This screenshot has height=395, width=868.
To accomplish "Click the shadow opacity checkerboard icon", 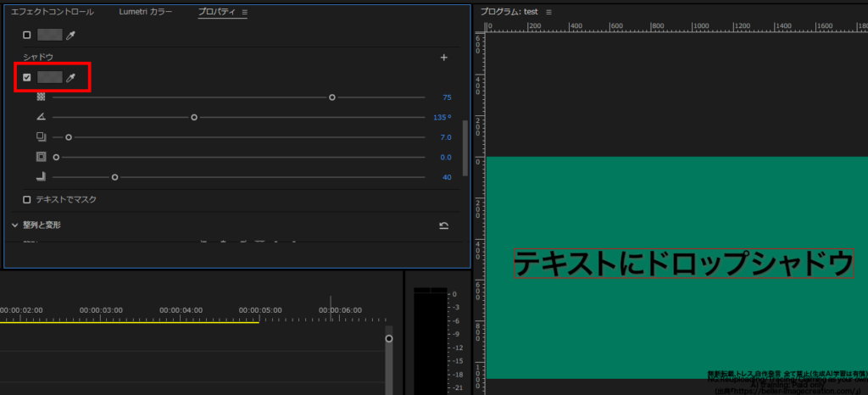I will pyautogui.click(x=41, y=97).
